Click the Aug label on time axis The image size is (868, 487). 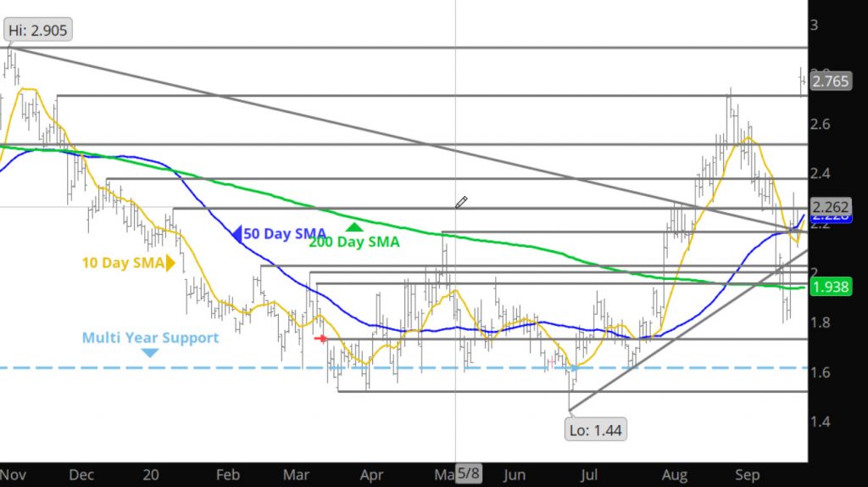675,475
